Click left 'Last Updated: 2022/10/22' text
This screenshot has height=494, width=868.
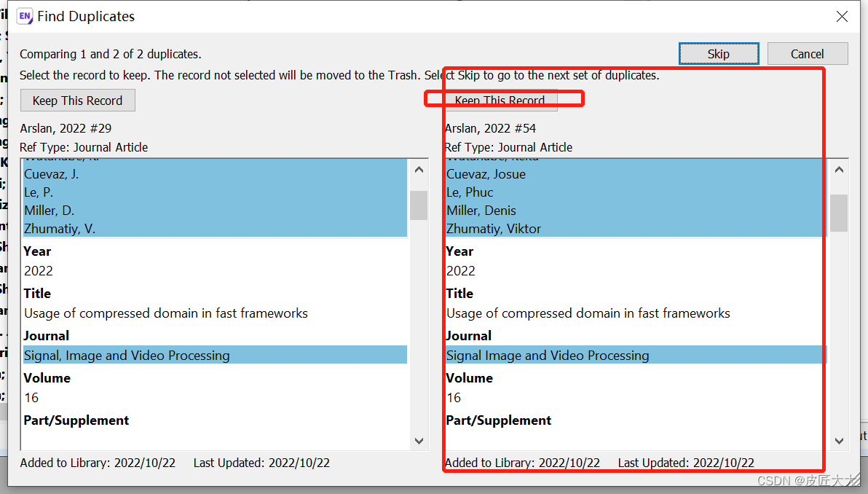262,463
